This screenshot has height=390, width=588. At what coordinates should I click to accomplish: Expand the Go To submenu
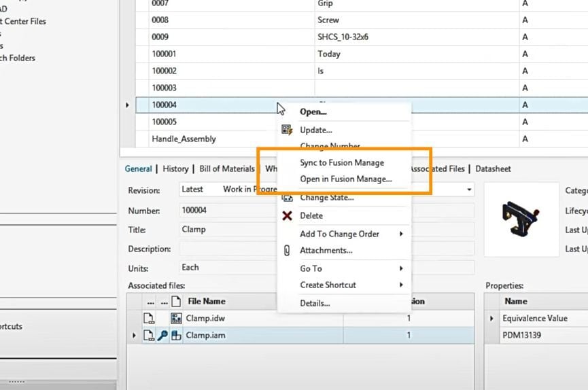pos(401,268)
